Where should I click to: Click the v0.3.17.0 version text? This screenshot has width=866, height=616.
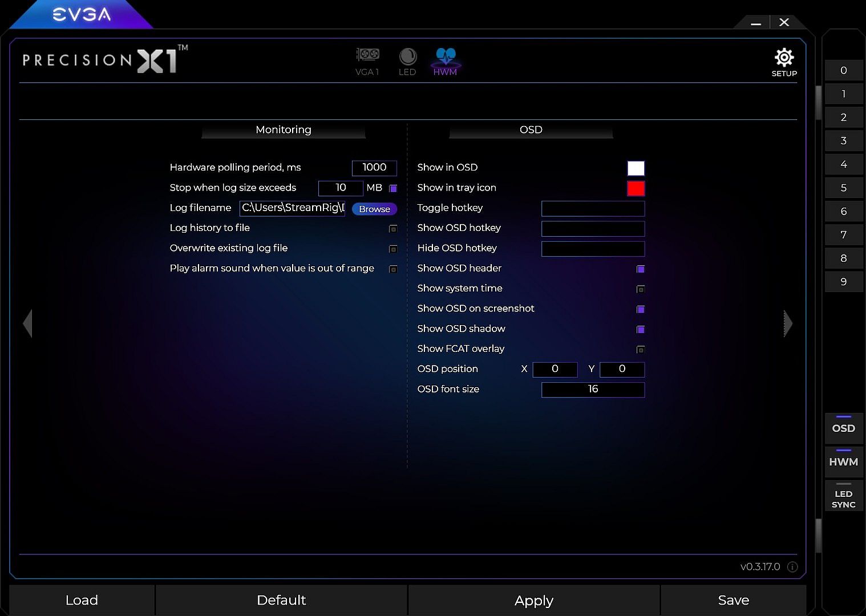pos(760,567)
